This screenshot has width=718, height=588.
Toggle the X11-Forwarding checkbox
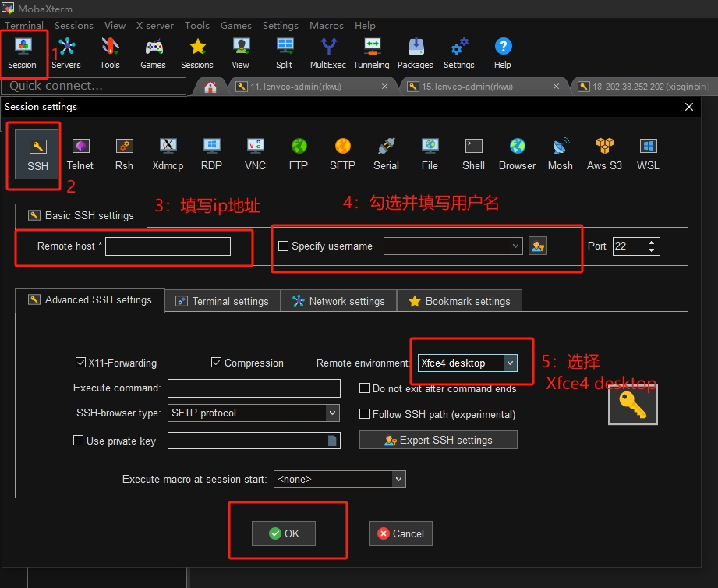point(80,362)
